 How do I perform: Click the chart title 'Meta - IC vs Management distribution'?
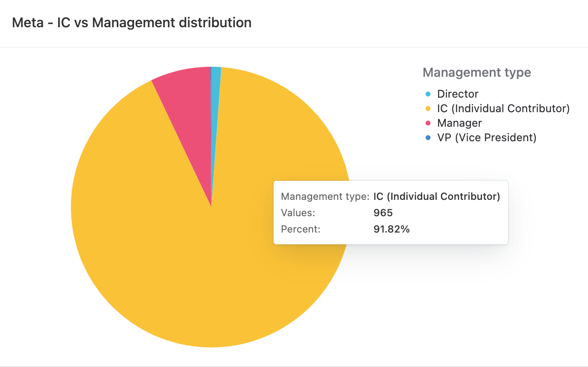(x=132, y=22)
